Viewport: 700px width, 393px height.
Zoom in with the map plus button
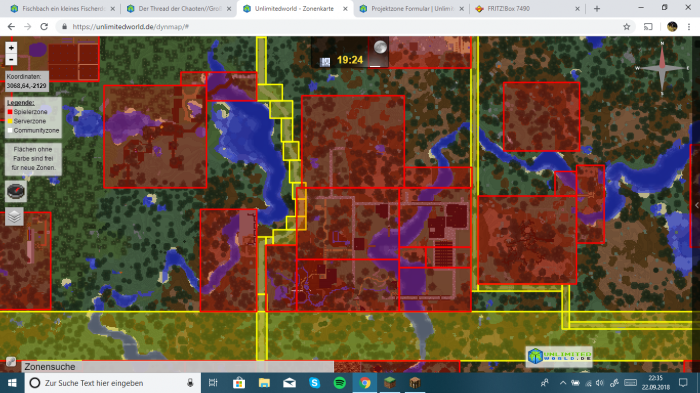pyautogui.click(x=11, y=47)
